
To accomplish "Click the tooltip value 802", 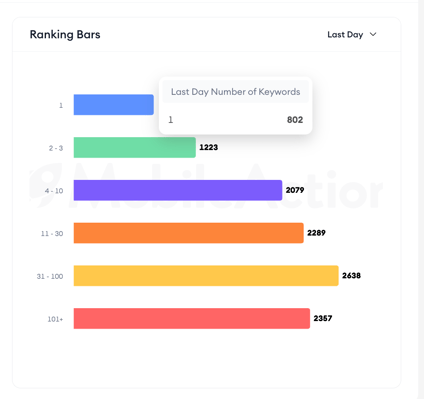I will 295,120.
